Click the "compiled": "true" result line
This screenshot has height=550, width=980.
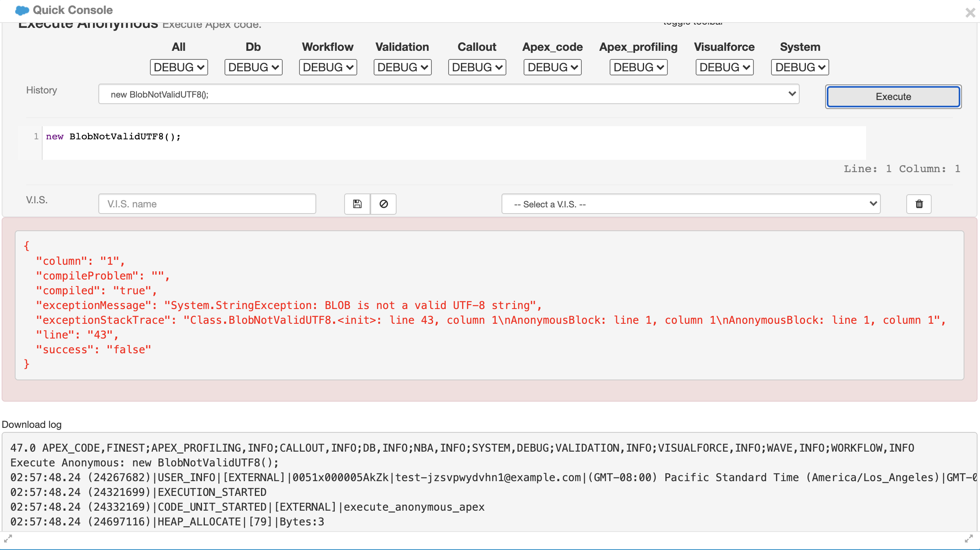point(97,291)
